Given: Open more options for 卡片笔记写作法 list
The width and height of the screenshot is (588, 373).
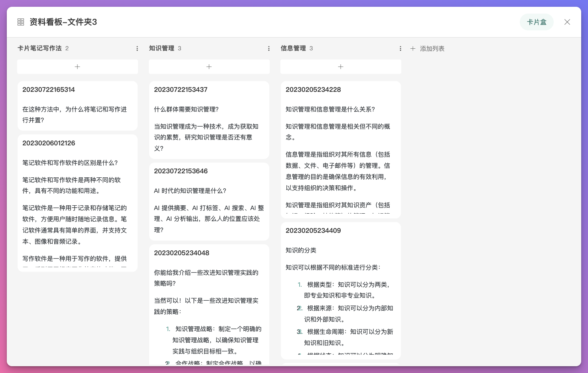Looking at the screenshot, I should tap(137, 48).
